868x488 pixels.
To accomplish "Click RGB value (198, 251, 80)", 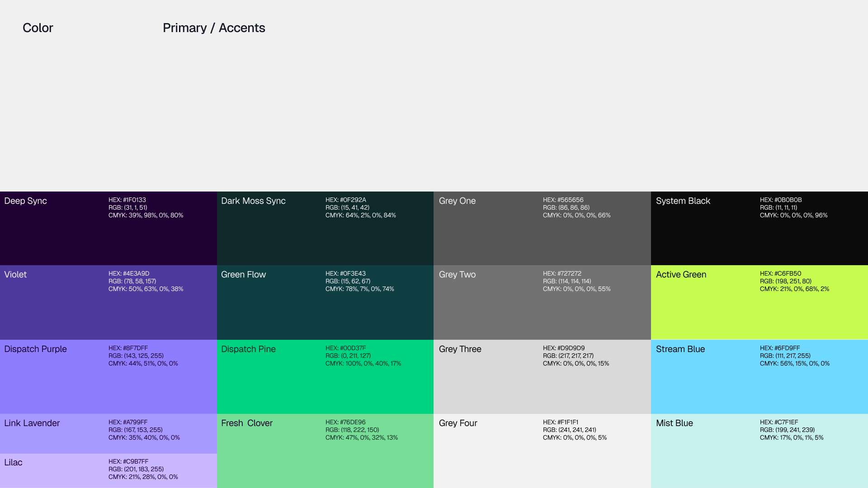I will pos(793,281).
